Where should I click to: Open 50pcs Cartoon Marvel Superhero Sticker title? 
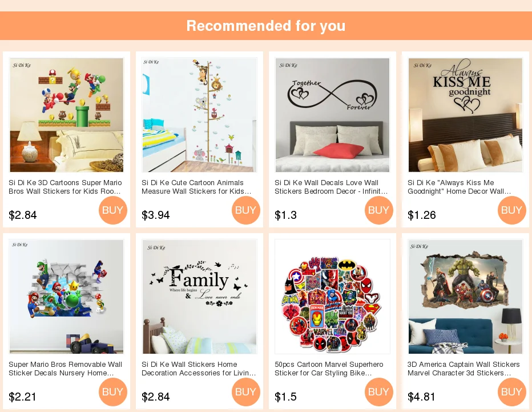329,369
